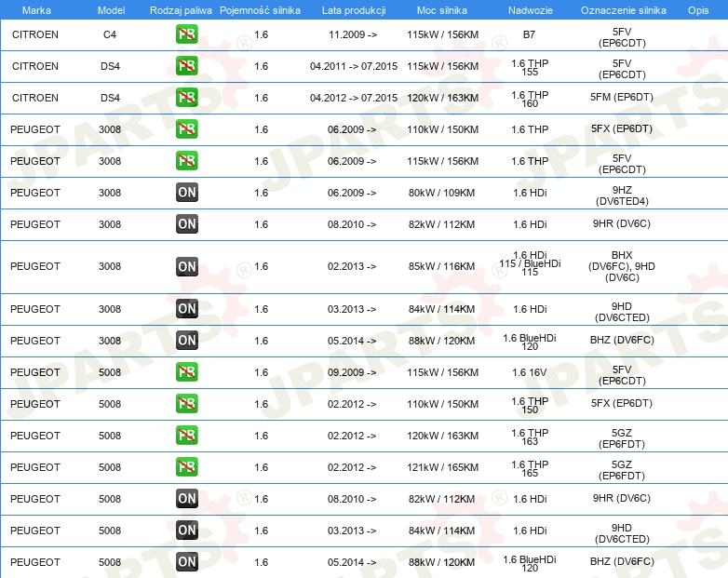The image size is (728, 578).
Task: Click the Lata produkcji column header
Action: click(x=354, y=10)
